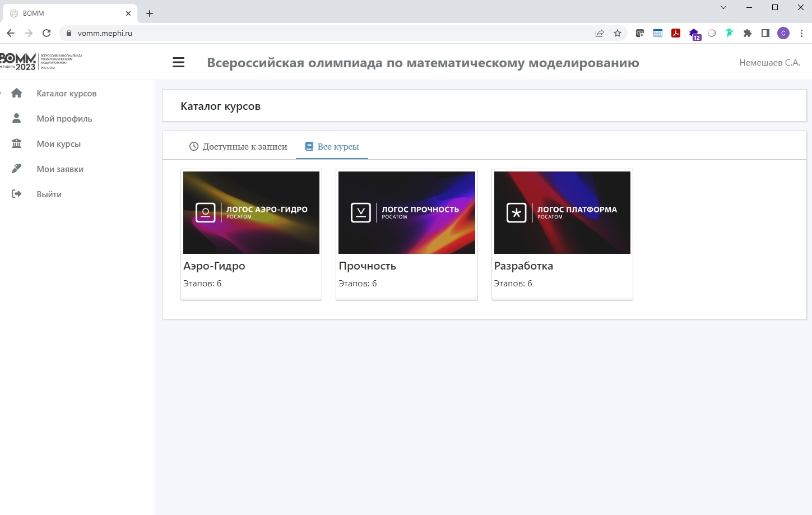This screenshot has width=812, height=515.
Task: Open the browser Extensions puzzle icon
Action: [747, 33]
